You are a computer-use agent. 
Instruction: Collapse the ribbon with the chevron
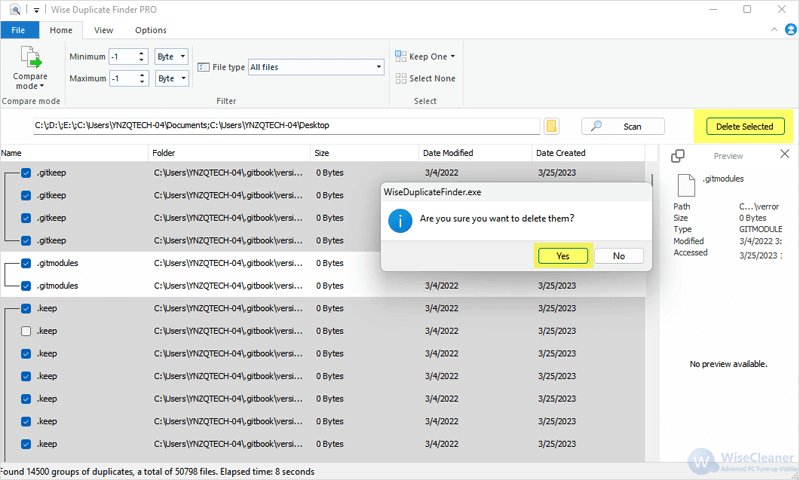(774, 30)
